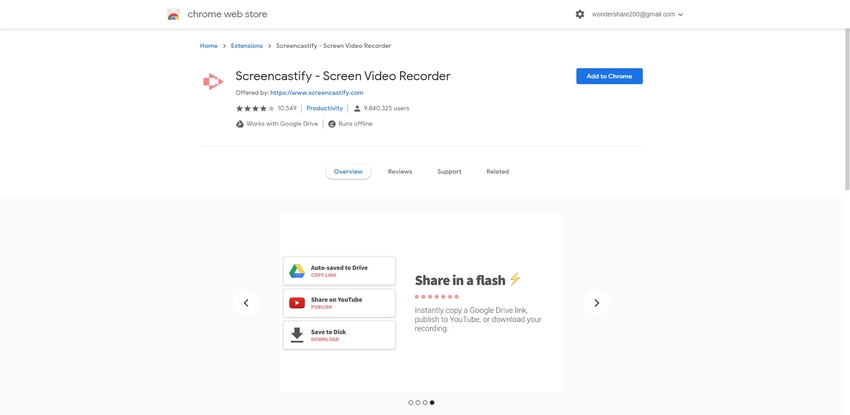The image size is (850, 415).
Task: Click the chrome web store header text
Action: tap(227, 15)
